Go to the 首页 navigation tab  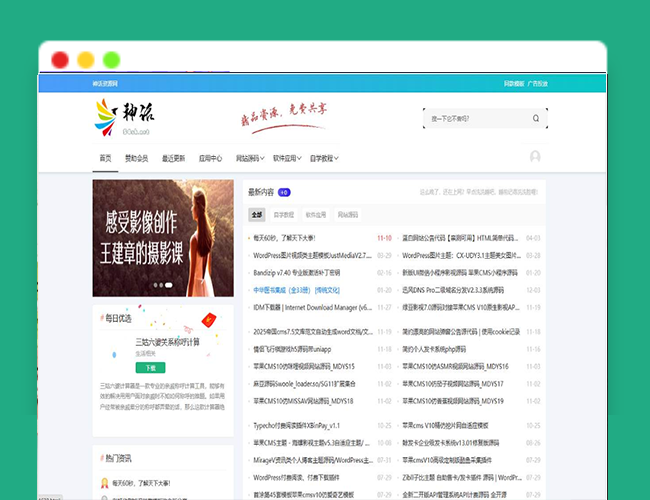point(105,158)
